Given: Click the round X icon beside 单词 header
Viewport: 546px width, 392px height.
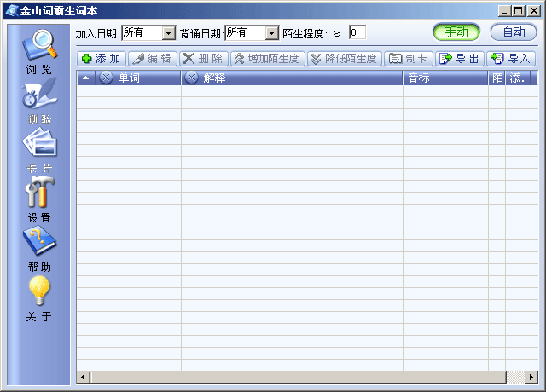Looking at the screenshot, I should (106, 78).
